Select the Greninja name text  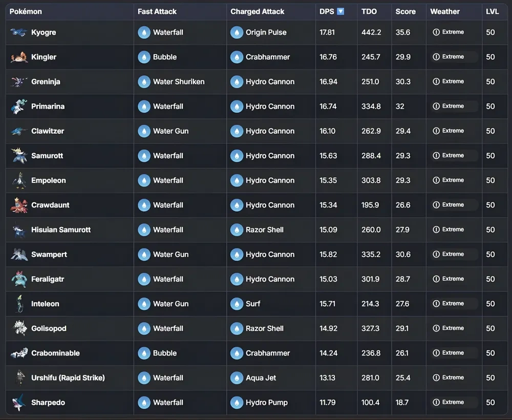[x=46, y=81]
